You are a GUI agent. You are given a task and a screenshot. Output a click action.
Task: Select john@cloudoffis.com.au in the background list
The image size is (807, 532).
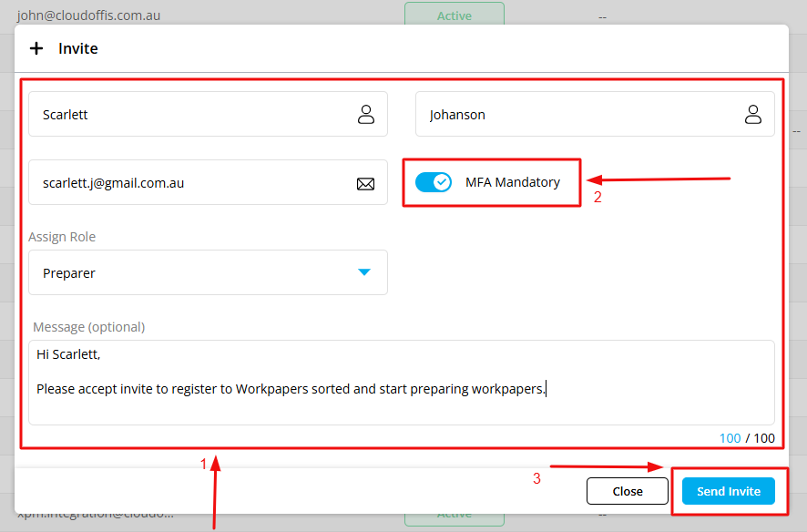click(88, 15)
